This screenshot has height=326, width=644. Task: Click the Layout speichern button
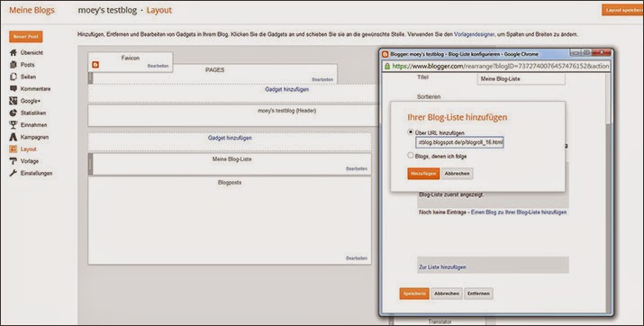coord(623,10)
